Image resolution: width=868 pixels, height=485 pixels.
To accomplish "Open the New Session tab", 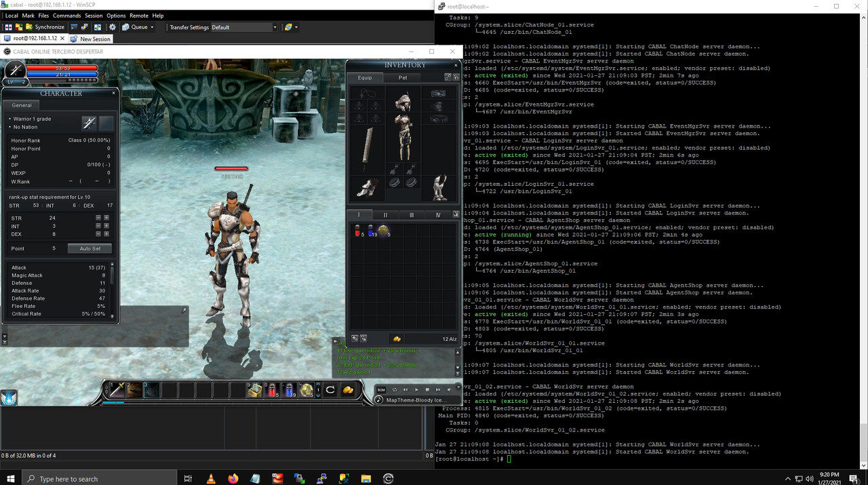I will point(90,39).
